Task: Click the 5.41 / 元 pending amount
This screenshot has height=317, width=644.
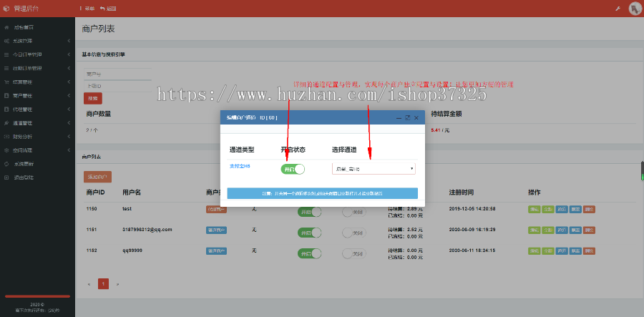Action: pos(440,130)
